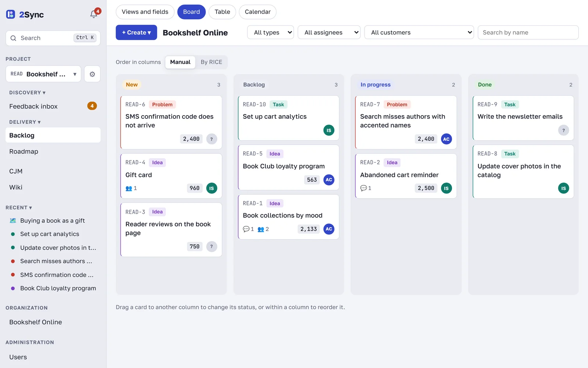The width and height of the screenshot is (588, 368).
Task: Go to Roadmap
Action: (x=53, y=152)
